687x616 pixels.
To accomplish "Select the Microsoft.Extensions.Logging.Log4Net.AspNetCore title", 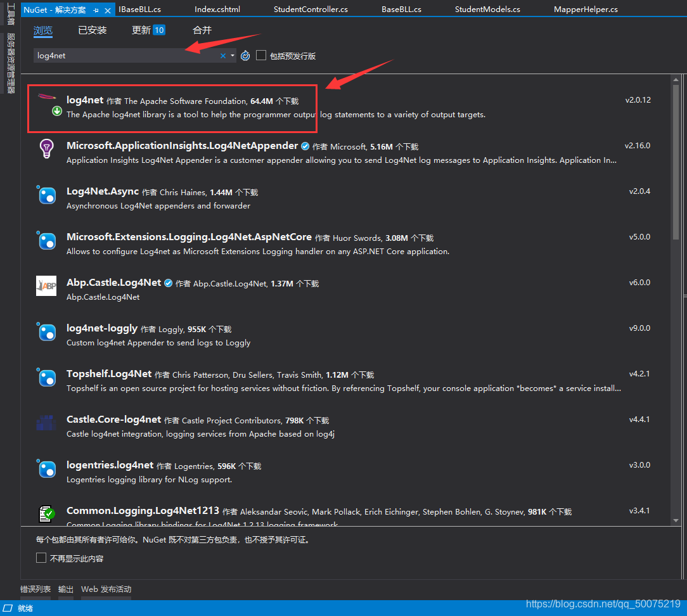I will (189, 236).
